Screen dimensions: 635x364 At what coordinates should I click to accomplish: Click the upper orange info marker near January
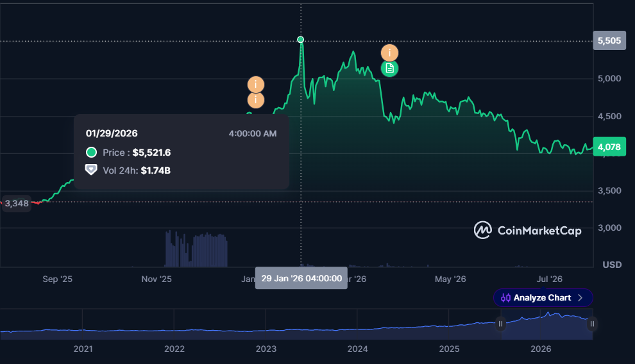[256, 85]
